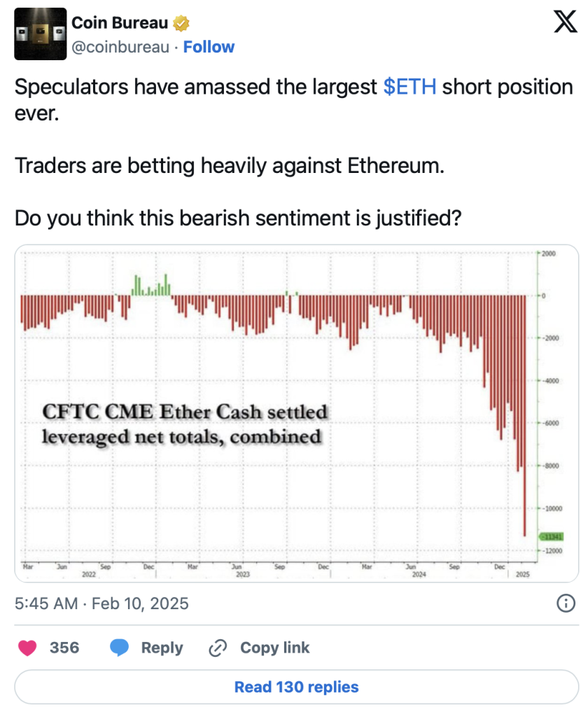
Task: Open the info circle icon
Action: click(566, 603)
